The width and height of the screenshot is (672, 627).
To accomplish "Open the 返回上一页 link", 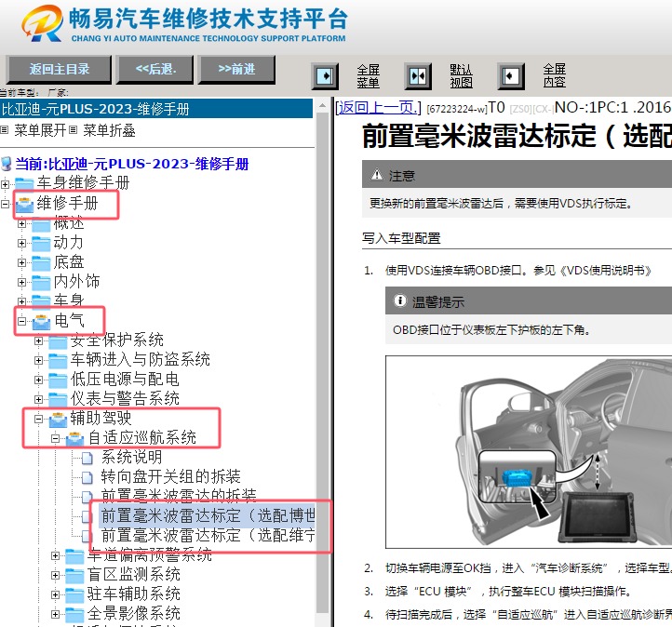I will pyautogui.click(x=378, y=108).
